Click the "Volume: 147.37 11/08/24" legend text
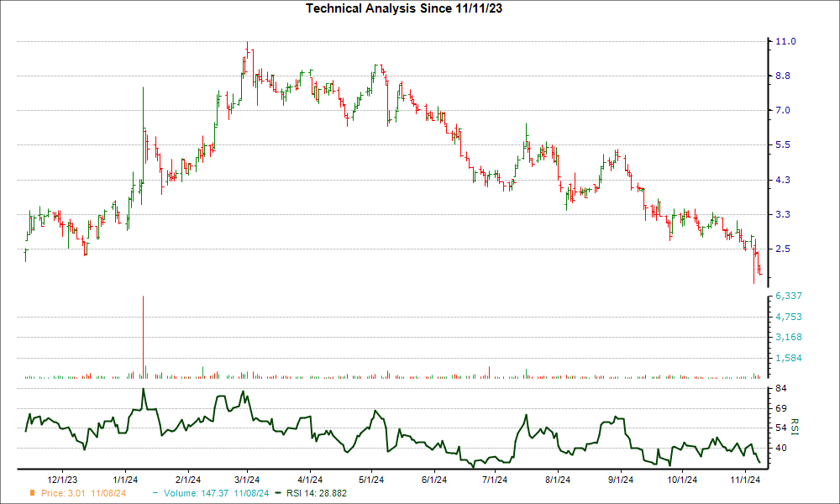840x504 pixels. pyautogui.click(x=217, y=493)
